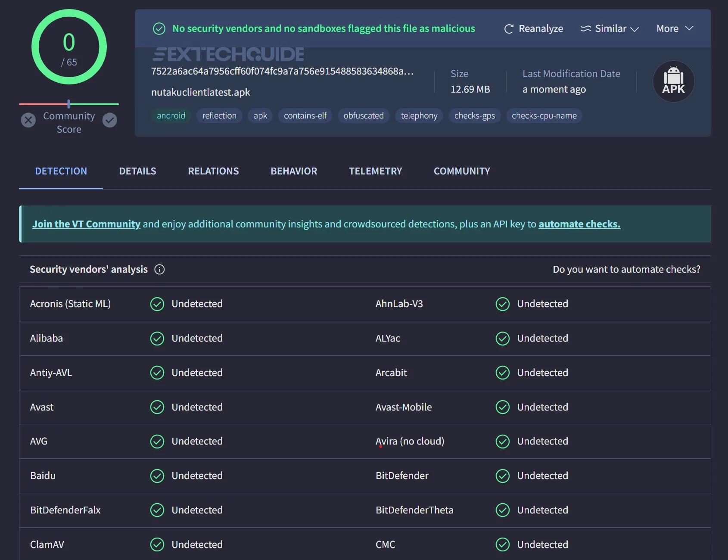Click the BitDefenderTheta vendor name
Viewport: 728px width, 560px height.
click(414, 510)
